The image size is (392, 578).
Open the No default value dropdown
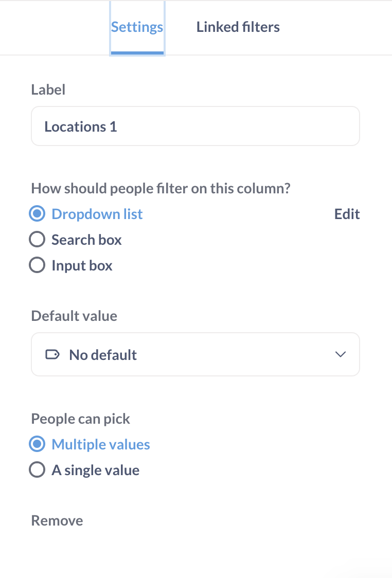click(195, 354)
